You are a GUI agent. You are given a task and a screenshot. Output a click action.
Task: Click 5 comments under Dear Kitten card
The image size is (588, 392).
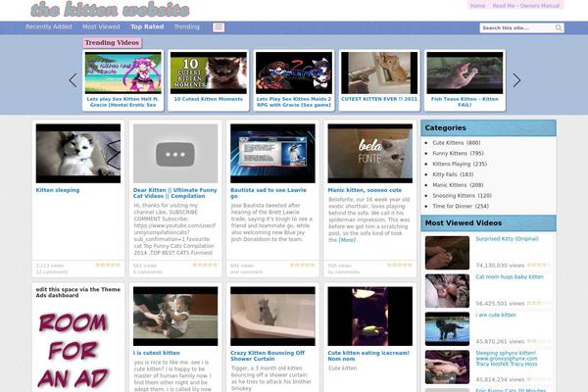coord(148,272)
